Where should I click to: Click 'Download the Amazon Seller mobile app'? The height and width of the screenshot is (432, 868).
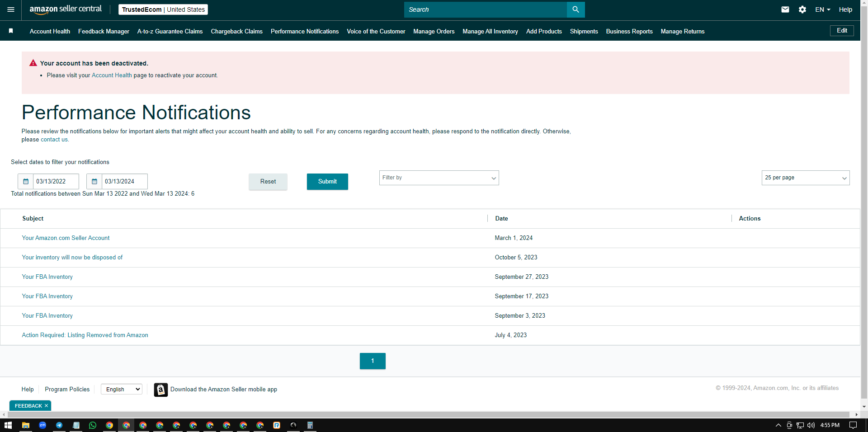coord(224,390)
